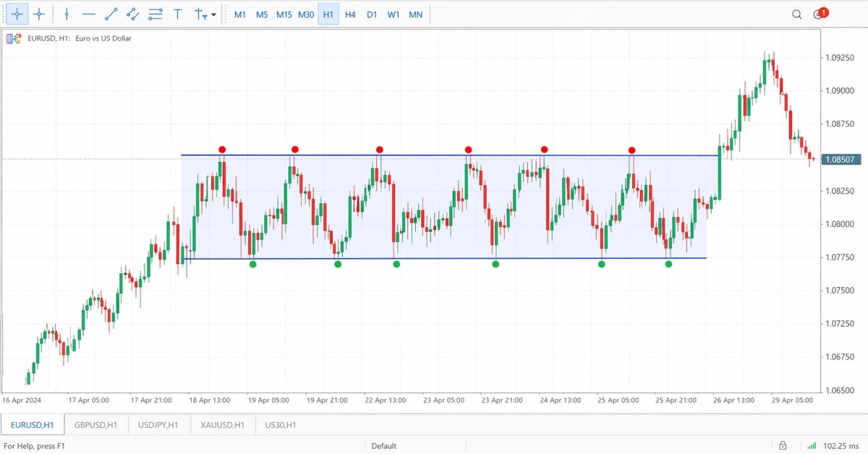
Task: Click the '17 Apr 21:00' time label
Action: pos(151,400)
